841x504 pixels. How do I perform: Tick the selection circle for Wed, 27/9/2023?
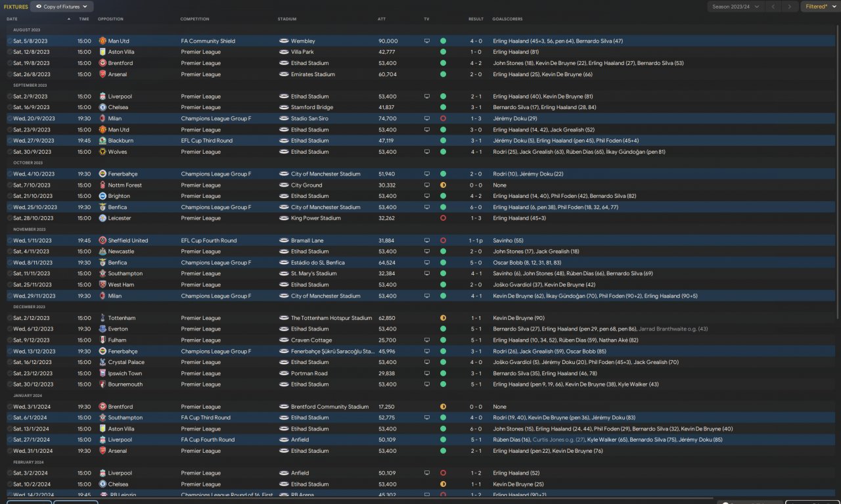(10, 141)
